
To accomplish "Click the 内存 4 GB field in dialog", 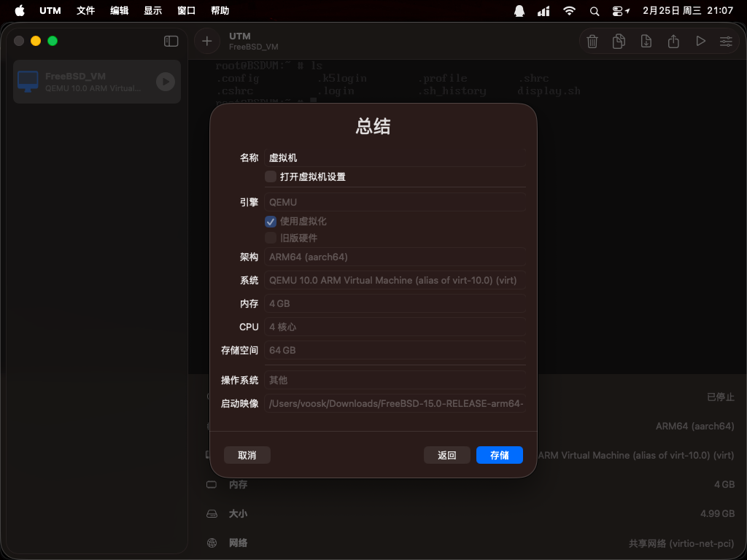I will tap(395, 304).
